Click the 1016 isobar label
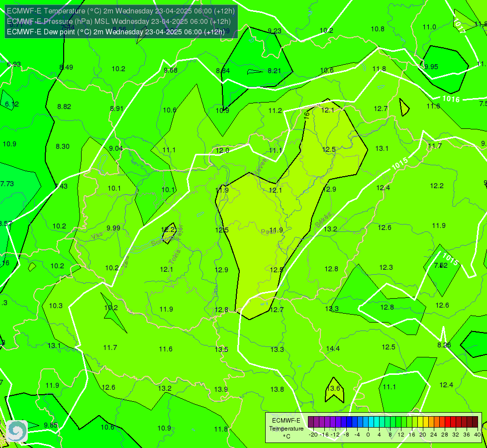 click(451, 99)
